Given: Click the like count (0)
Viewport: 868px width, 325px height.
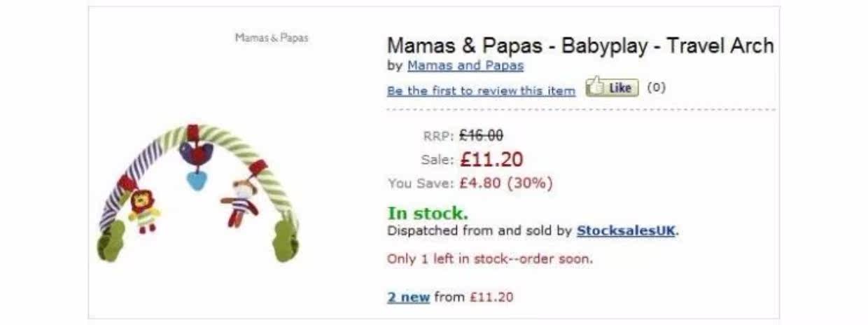Looking at the screenshot, I should [657, 88].
